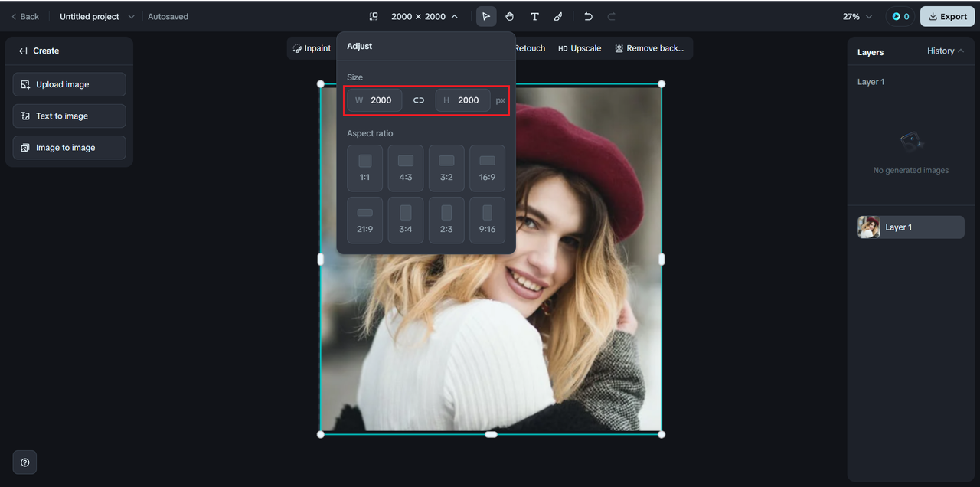Edit the W width field
Screen dimensions: 980x487
click(x=374, y=100)
